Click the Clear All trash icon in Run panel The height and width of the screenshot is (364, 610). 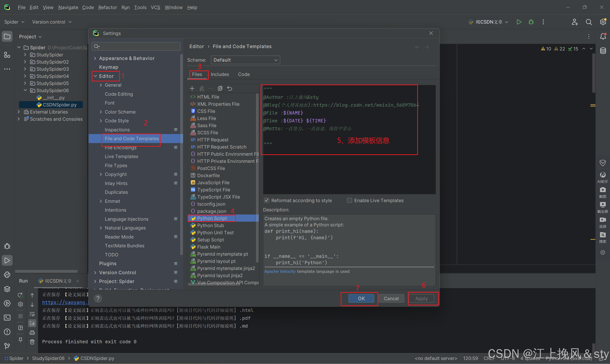[x=32, y=342]
